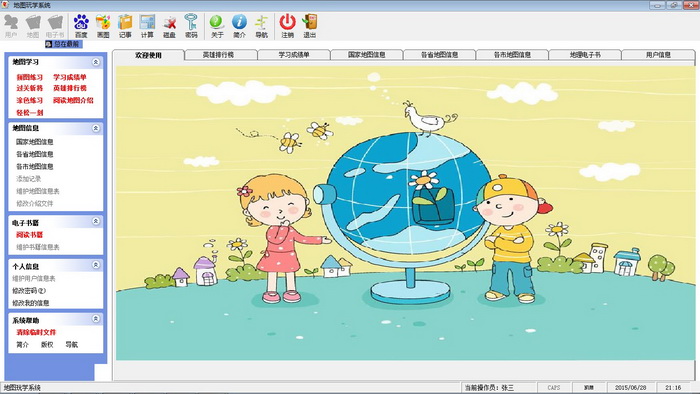
Task: Click 简介 in 系统帮助 panel
Action: tap(22, 345)
